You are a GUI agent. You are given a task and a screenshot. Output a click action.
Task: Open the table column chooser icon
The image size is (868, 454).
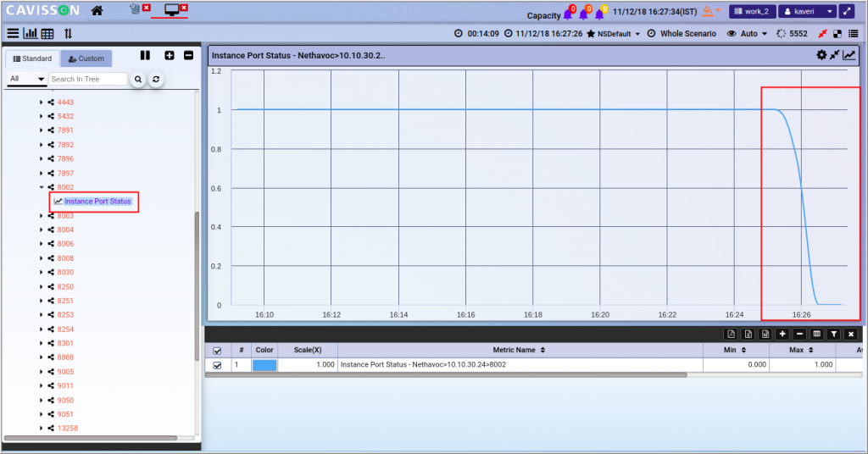pos(816,334)
